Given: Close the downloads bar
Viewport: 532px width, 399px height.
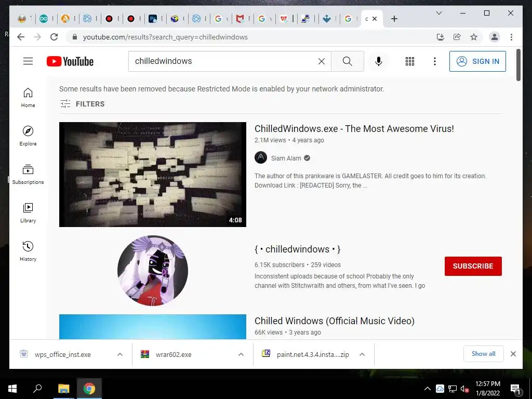Looking at the screenshot, I should (x=513, y=354).
